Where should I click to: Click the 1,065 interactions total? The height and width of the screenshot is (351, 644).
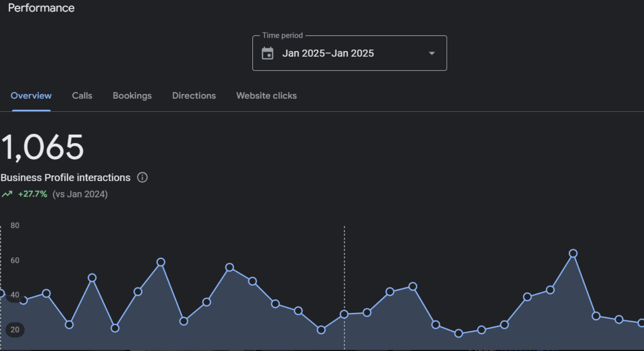[42, 147]
